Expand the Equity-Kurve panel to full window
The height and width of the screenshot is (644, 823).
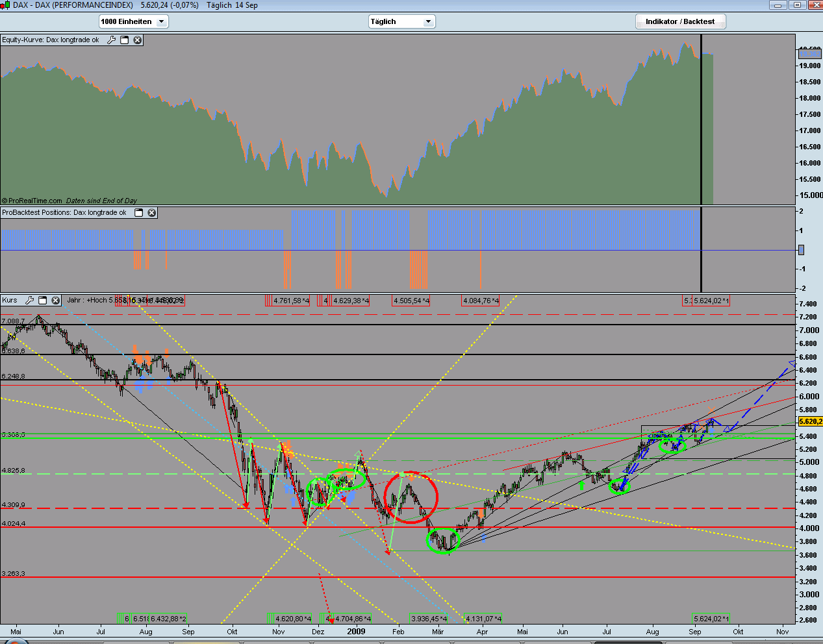(123, 40)
